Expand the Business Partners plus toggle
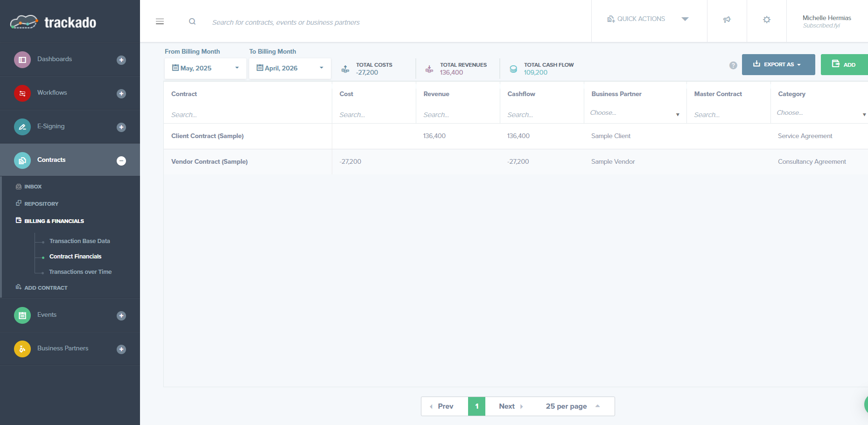 click(121, 349)
